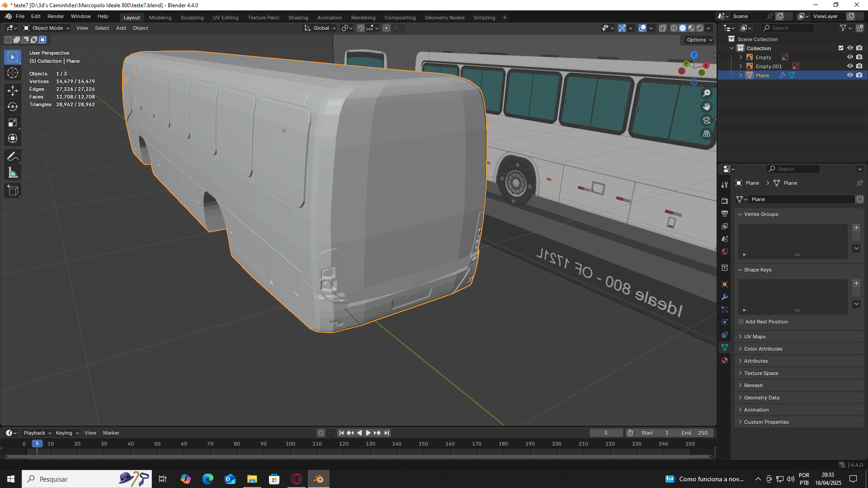Viewport: 868px width, 488px height.
Task: Open the Material properties tab
Action: click(725, 360)
